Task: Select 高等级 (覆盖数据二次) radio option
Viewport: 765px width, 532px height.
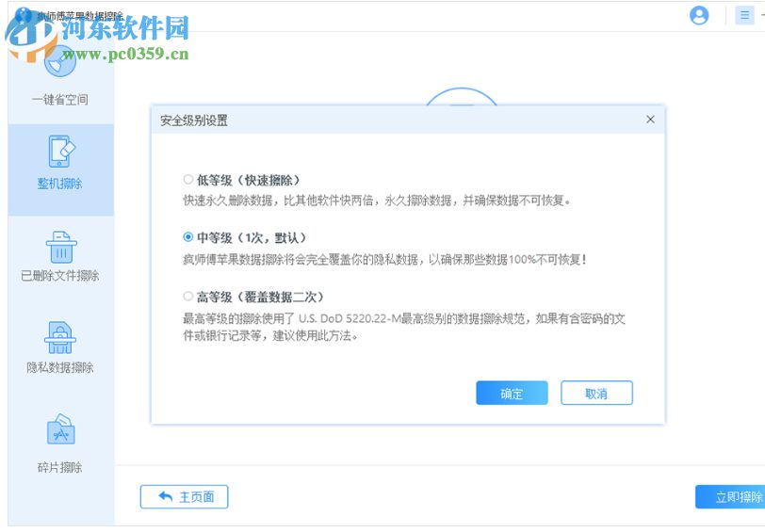Action: [x=187, y=296]
